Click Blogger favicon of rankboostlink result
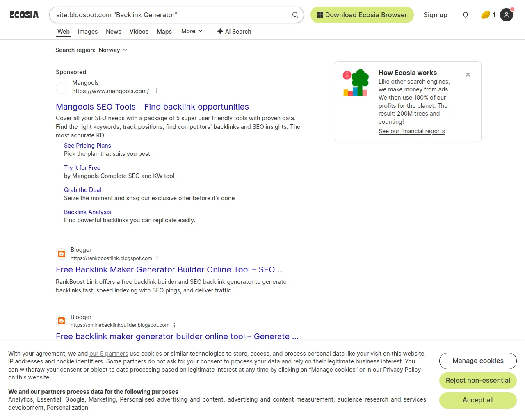The height and width of the screenshot is (420, 525). (x=62, y=254)
